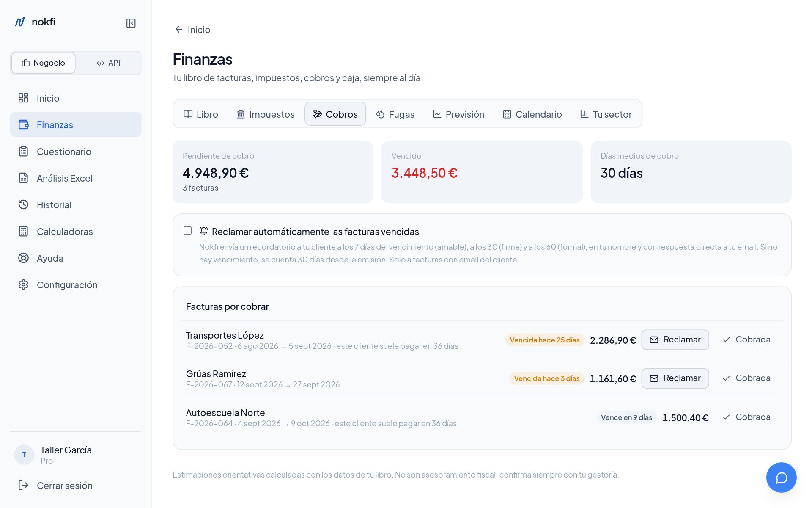Click the Calculadoras calculator icon
This screenshot has width=812, height=508.
23,232
